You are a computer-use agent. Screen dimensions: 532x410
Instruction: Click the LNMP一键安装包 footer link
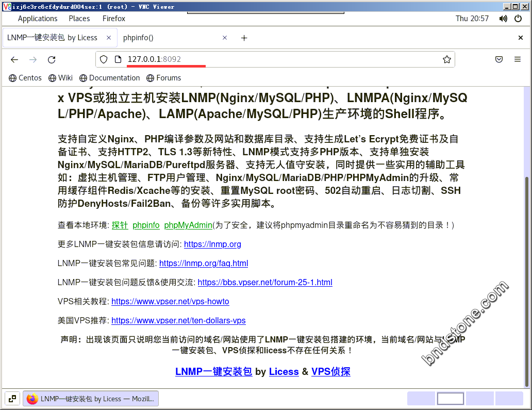pyautogui.click(x=214, y=372)
